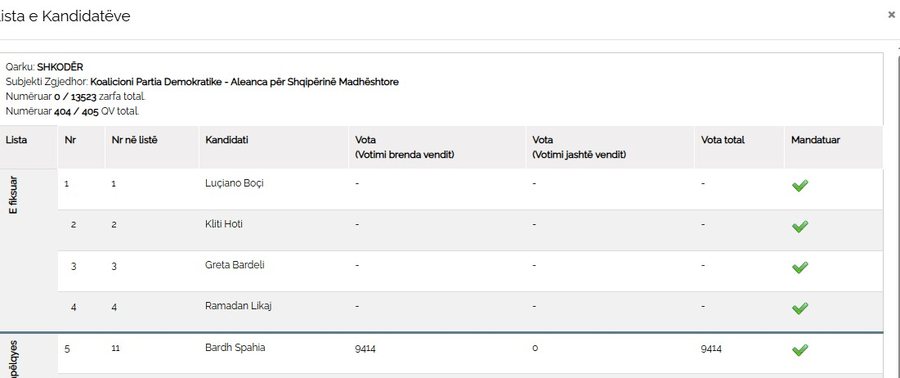Click the Vota (Votimi jashtë vendit) header

point(579,147)
